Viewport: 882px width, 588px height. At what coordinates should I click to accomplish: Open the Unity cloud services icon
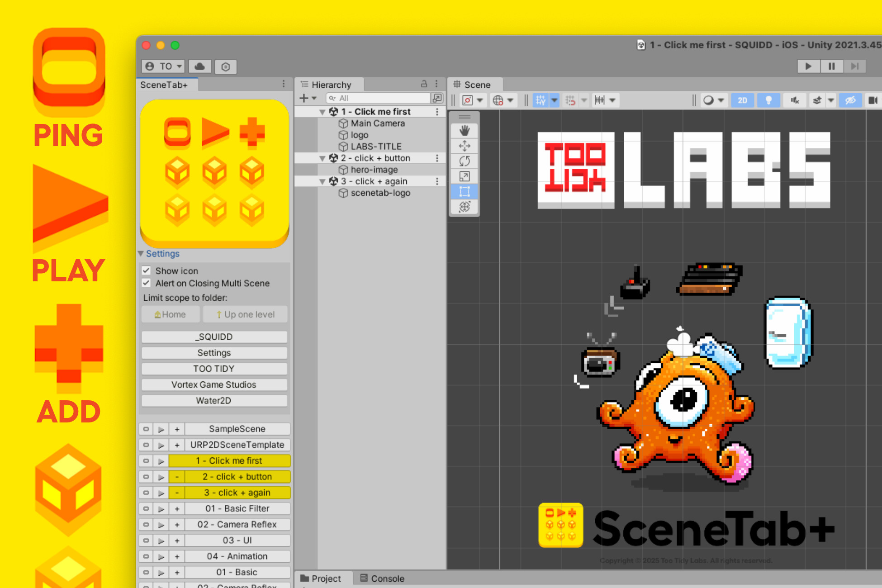tap(199, 66)
